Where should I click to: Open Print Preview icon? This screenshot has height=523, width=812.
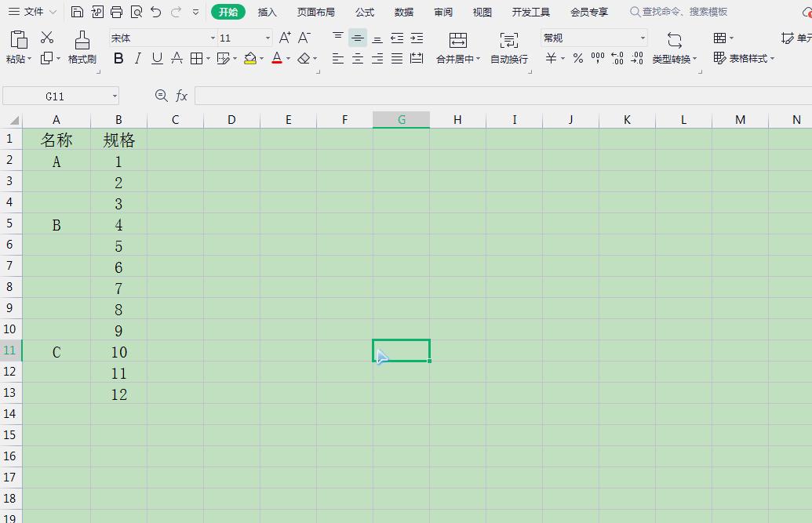[137, 12]
